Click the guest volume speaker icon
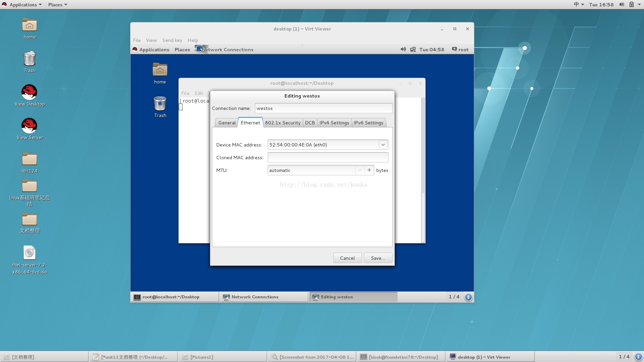The height and width of the screenshot is (362, 644). point(403,49)
